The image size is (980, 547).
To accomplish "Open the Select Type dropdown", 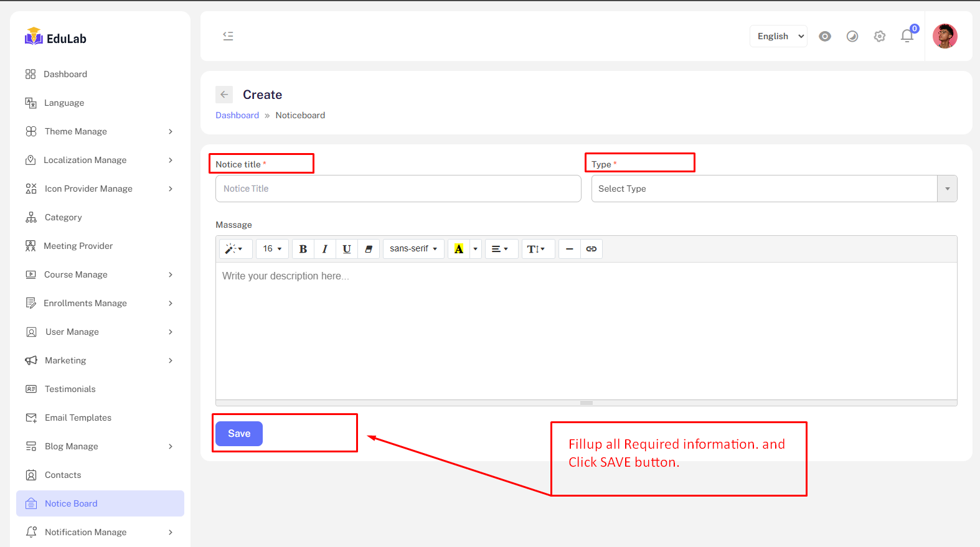I will [773, 189].
